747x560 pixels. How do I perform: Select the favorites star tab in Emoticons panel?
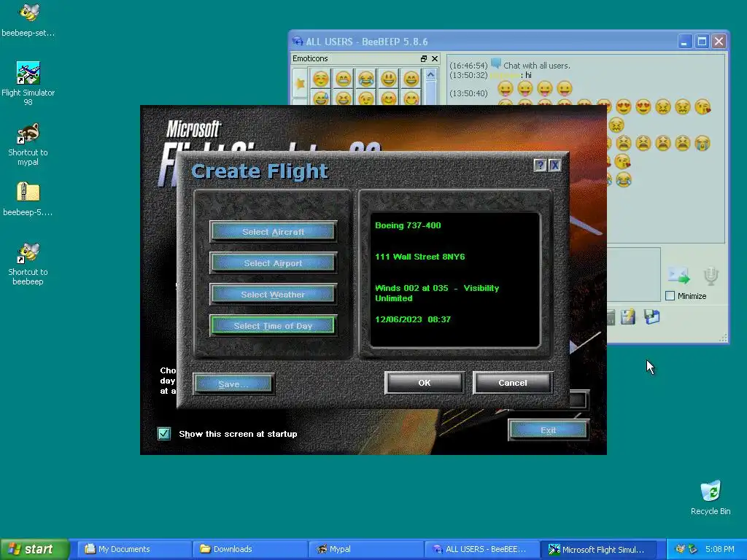tap(300, 84)
